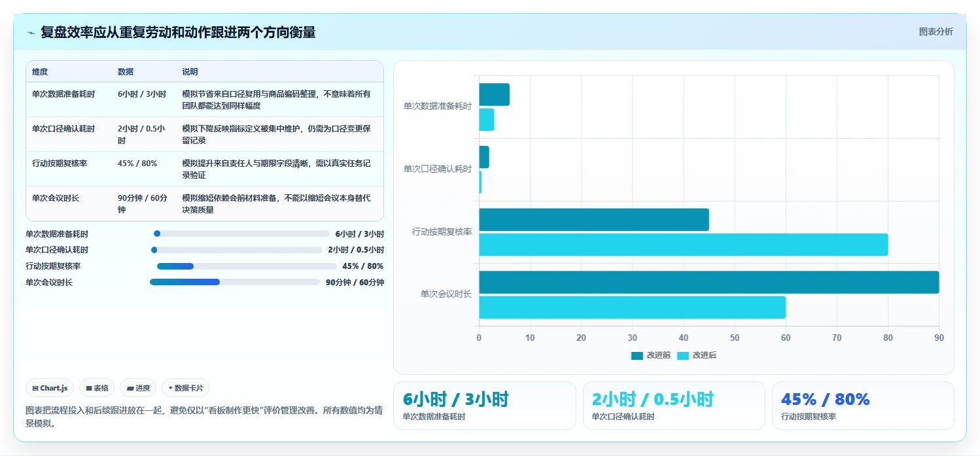The width and height of the screenshot is (980, 456).
Task: Click the 数据卡片 chip icon
Action: click(x=171, y=388)
